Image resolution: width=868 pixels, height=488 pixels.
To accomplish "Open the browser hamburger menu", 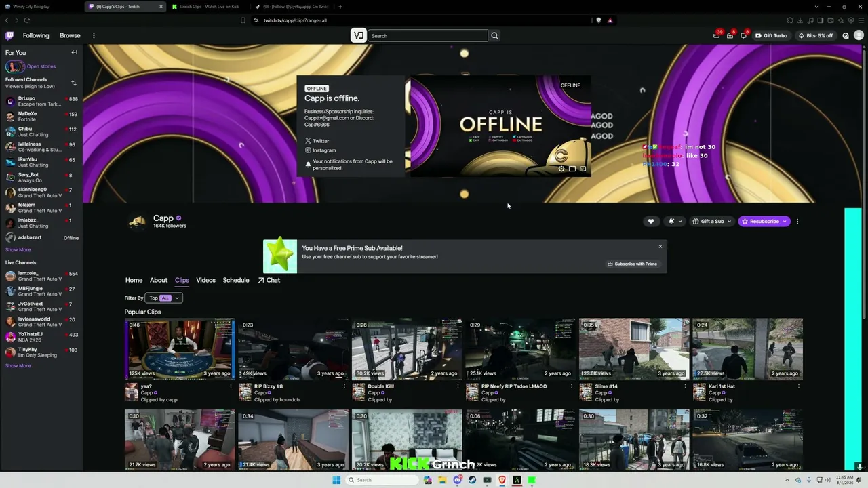I will (861, 20).
